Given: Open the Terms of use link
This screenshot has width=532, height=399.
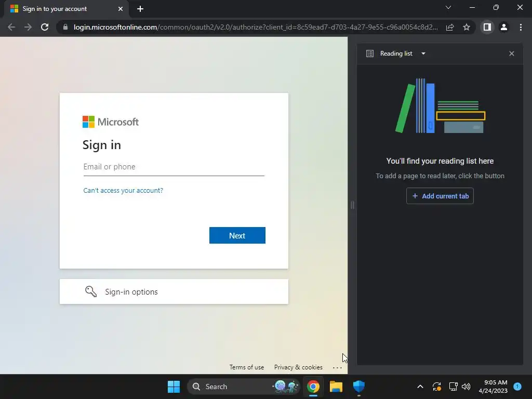Looking at the screenshot, I should click(x=247, y=367).
